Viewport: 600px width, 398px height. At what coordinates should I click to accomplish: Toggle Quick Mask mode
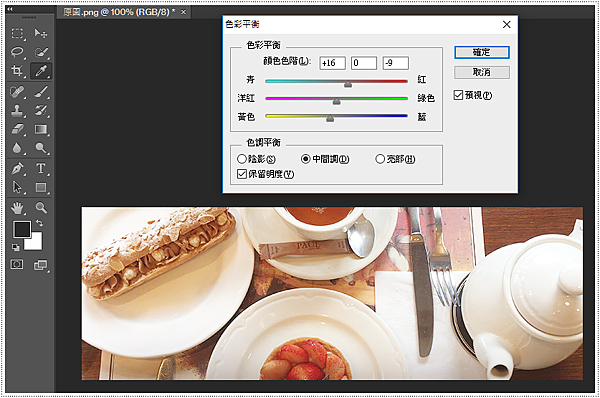tap(17, 265)
